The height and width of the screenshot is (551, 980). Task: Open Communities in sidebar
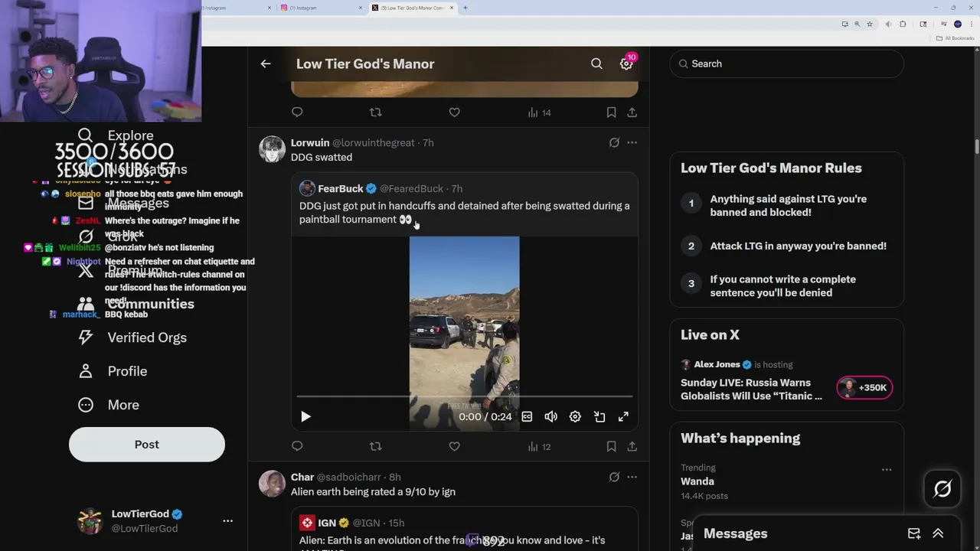[135, 304]
